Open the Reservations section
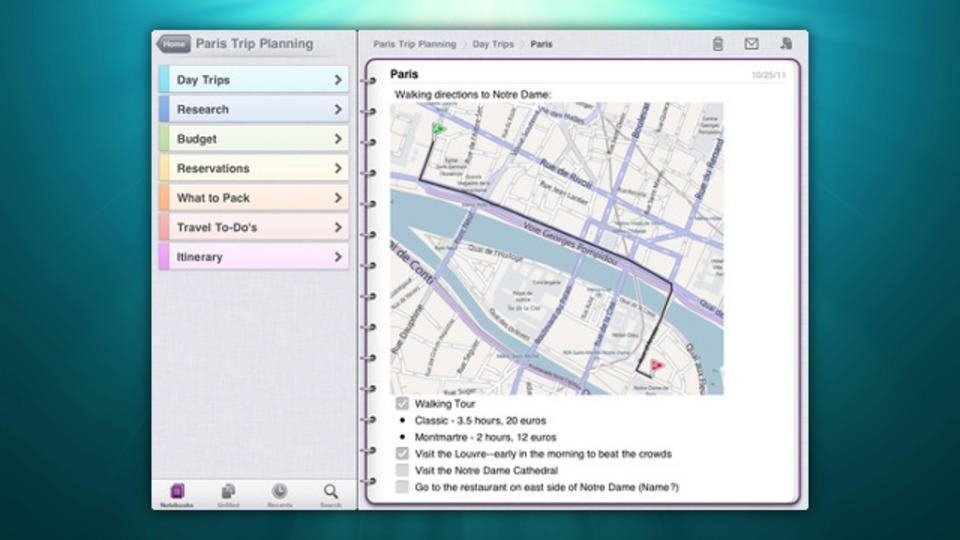Image resolution: width=960 pixels, height=540 pixels. click(x=254, y=168)
